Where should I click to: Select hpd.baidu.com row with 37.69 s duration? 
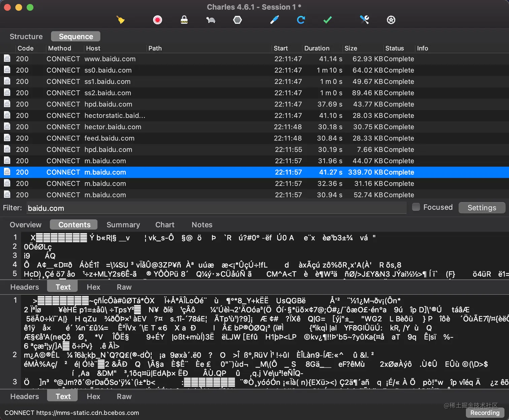pyautogui.click(x=254, y=104)
